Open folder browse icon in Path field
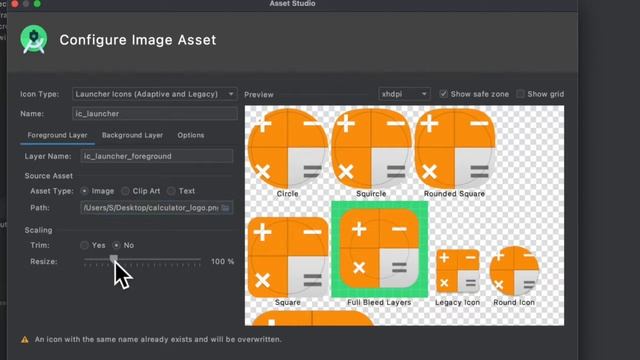Image resolution: width=640 pixels, height=360 pixels. [x=225, y=208]
